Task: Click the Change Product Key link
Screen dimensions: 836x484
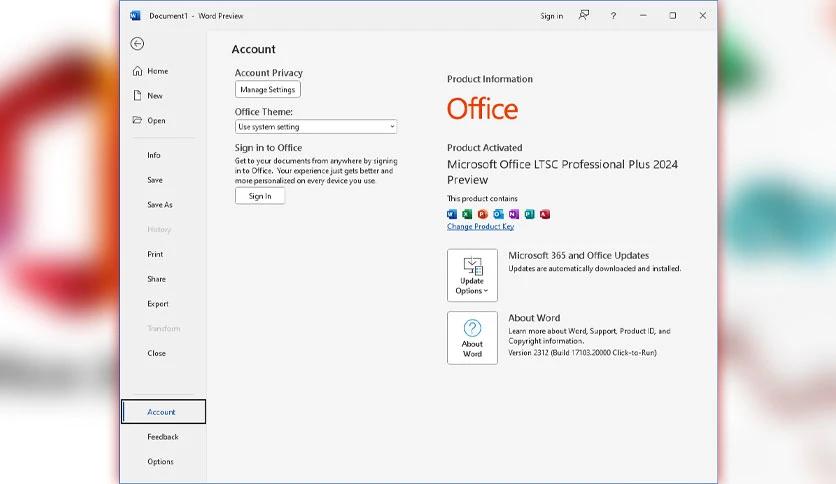Action: click(480, 227)
